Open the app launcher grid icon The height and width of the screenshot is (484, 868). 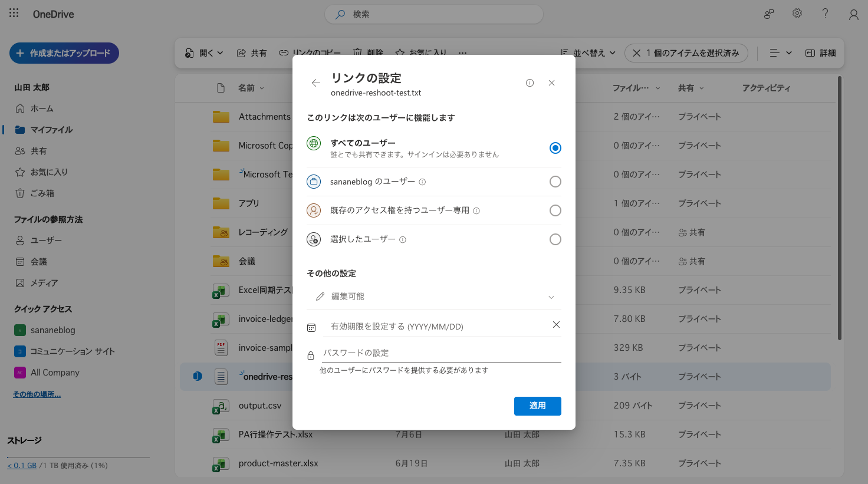pos(14,13)
